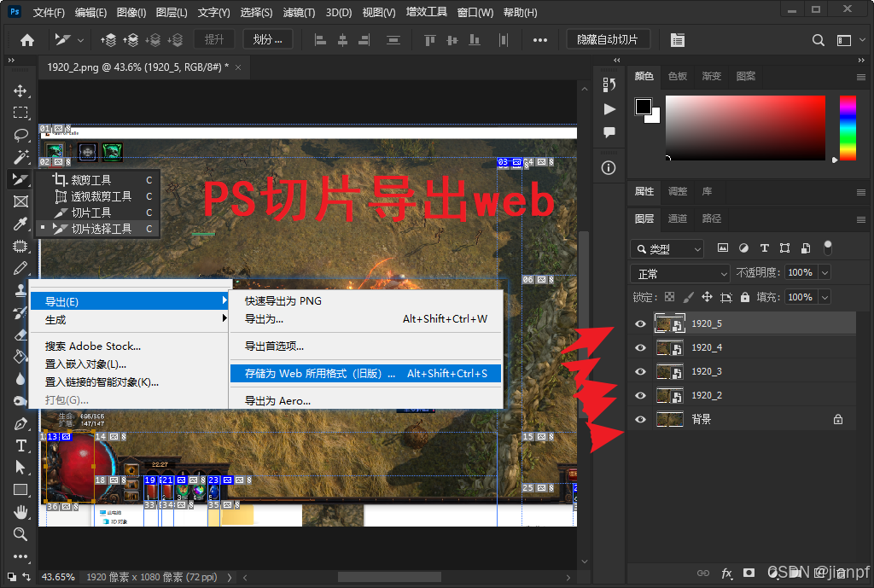Hide the 1920_3 layer
This screenshot has height=588, width=874.
pos(640,372)
